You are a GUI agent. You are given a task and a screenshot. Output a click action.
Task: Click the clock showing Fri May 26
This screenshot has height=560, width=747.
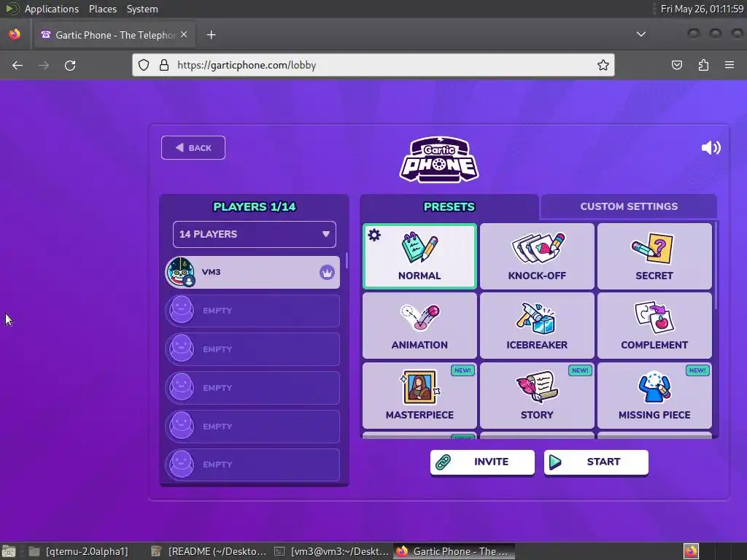(x=702, y=9)
